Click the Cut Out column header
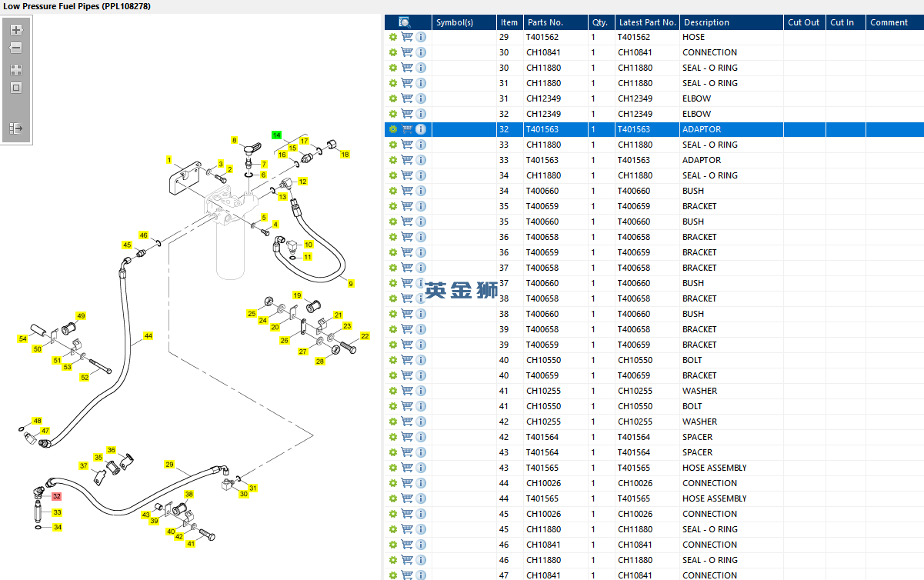924x580 pixels. [804, 22]
